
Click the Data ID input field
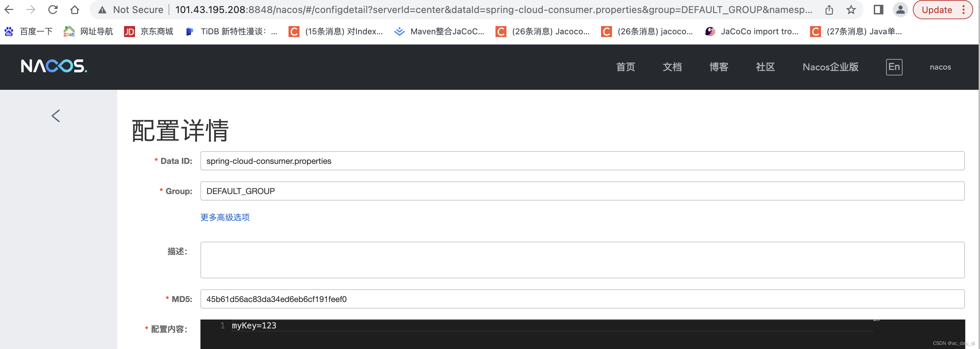[x=583, y=161]
